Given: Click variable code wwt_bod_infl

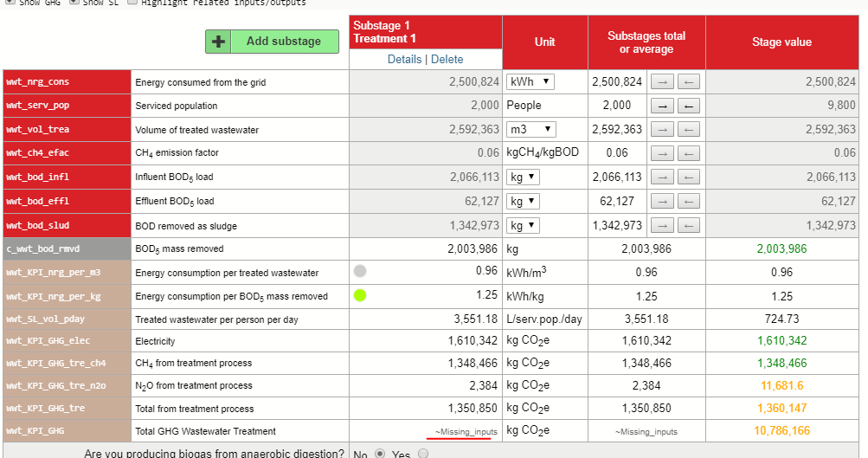Looking at the screenshot, I should (37, 177).
